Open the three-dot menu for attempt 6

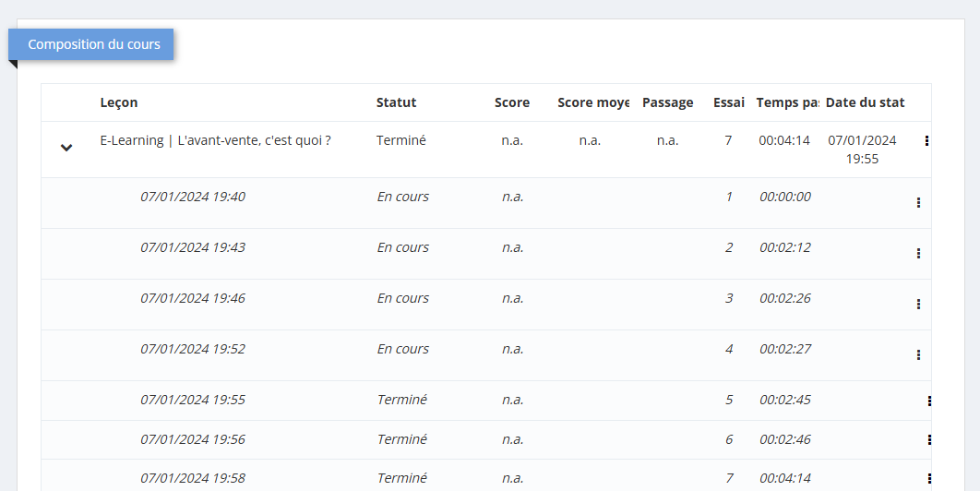(x=929, y=440)
